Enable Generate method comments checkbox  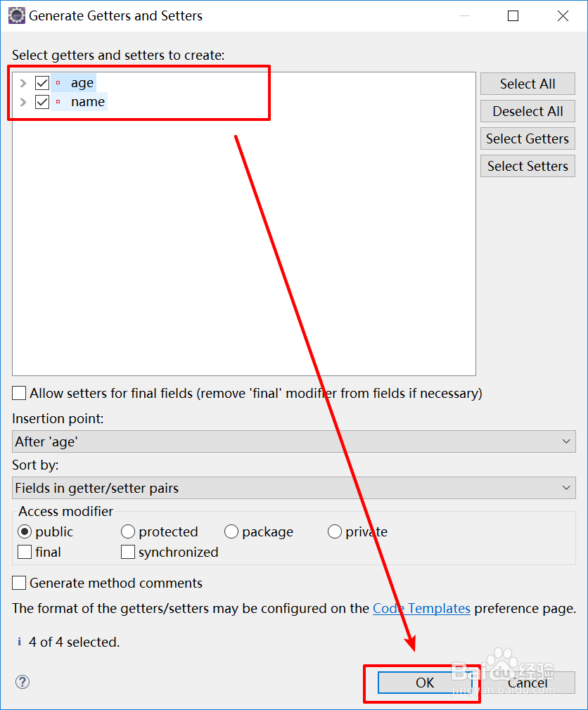tap(19, 583)
